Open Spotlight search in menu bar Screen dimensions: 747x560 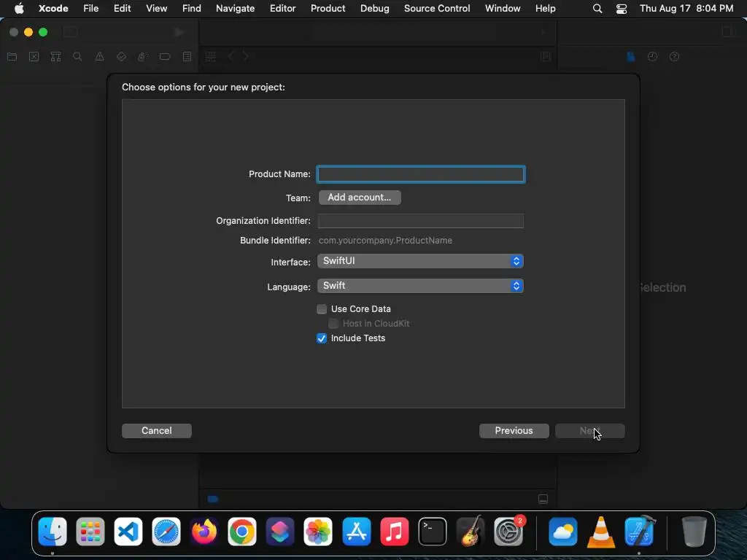click(597, 8)
